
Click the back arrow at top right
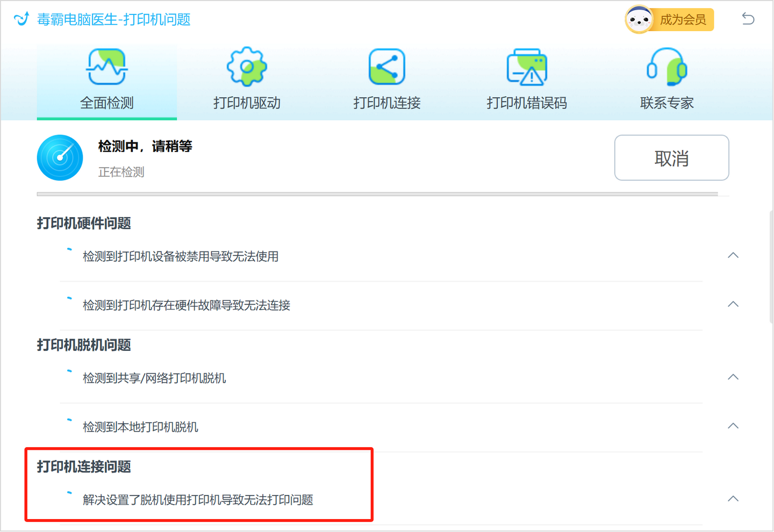point(748,18)
